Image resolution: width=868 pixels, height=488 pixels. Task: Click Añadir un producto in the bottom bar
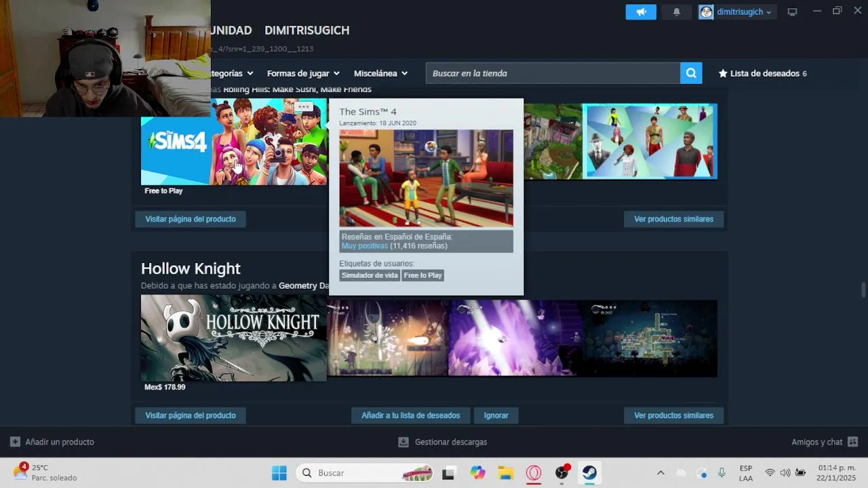point(60,442)
